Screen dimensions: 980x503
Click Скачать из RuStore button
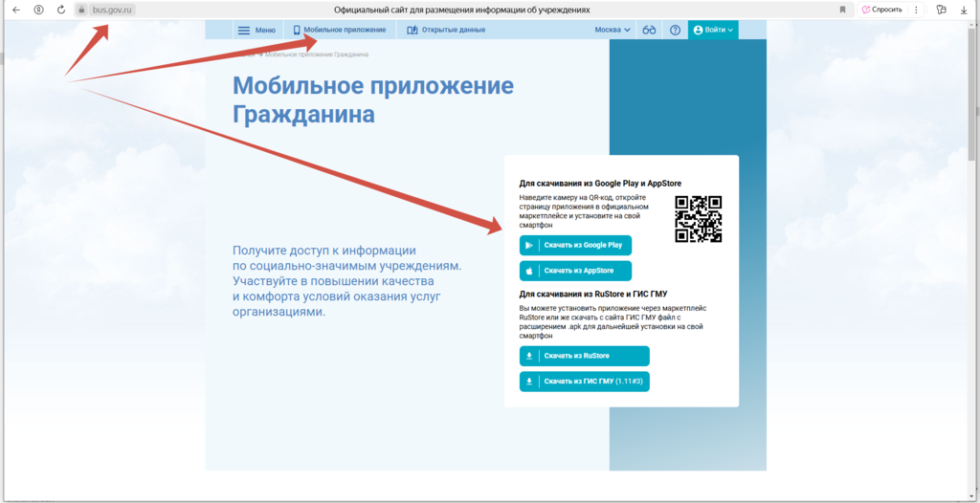(584, 356)
